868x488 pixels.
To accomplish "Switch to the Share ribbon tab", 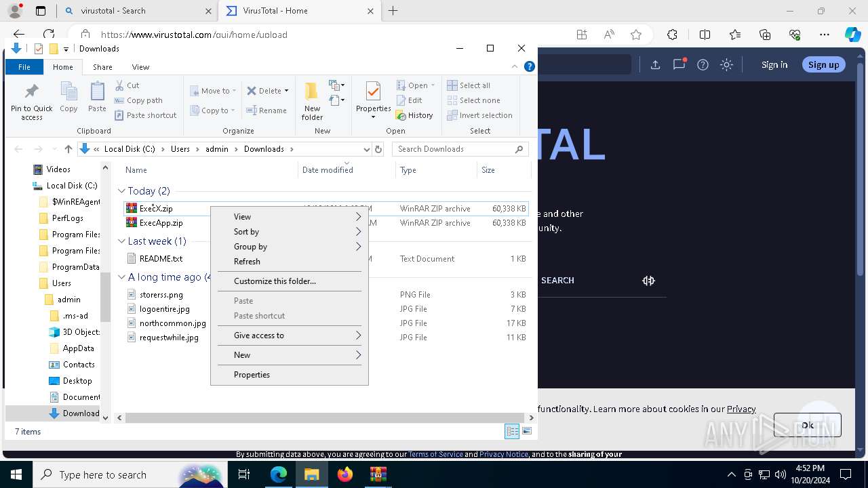I will 102,67.
